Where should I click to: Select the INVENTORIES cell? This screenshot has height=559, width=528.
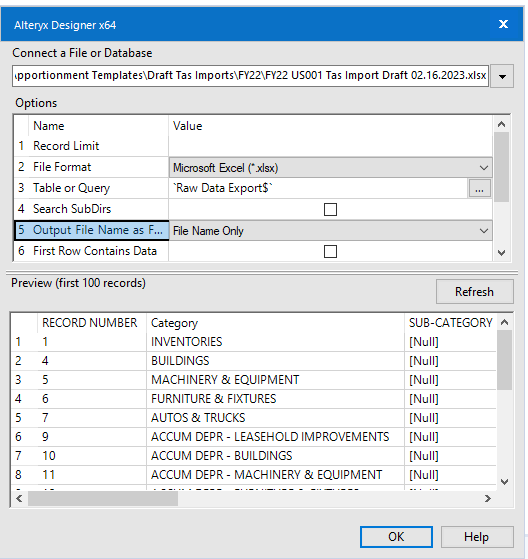click(x=275, y=342)
